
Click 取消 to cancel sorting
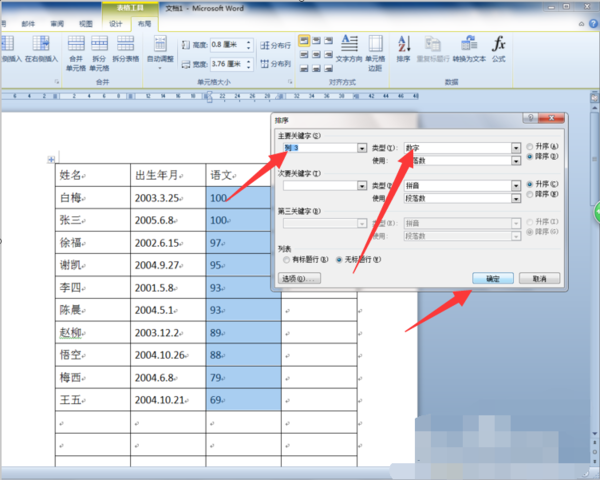540,278
